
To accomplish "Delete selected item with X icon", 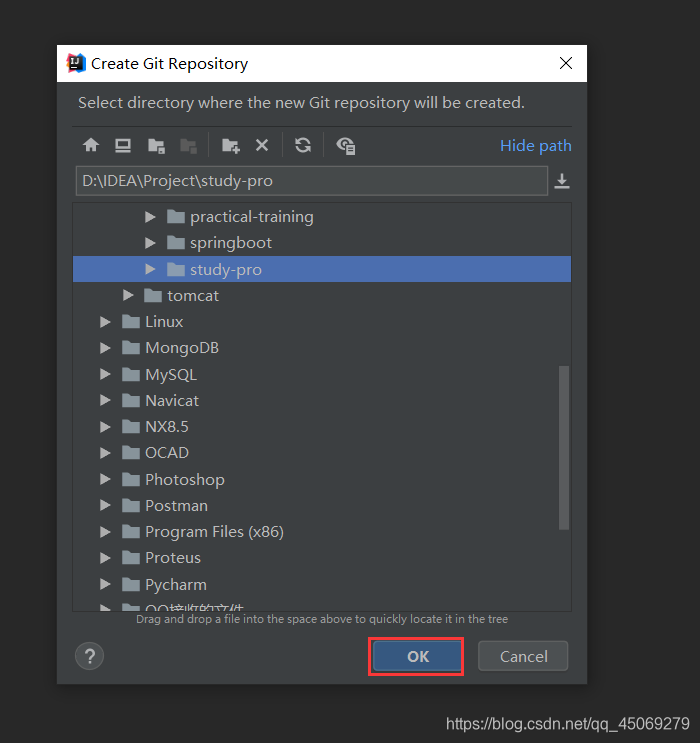I will click(262, 145).
